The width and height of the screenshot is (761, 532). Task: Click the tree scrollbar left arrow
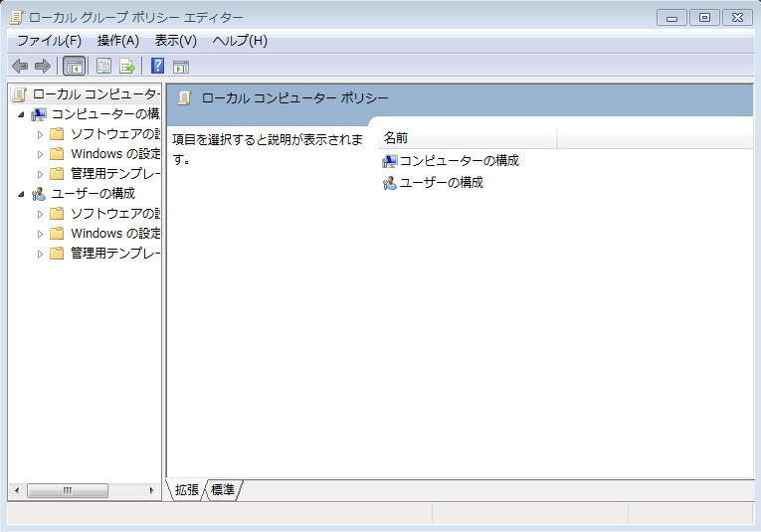(x=17, y=491)
